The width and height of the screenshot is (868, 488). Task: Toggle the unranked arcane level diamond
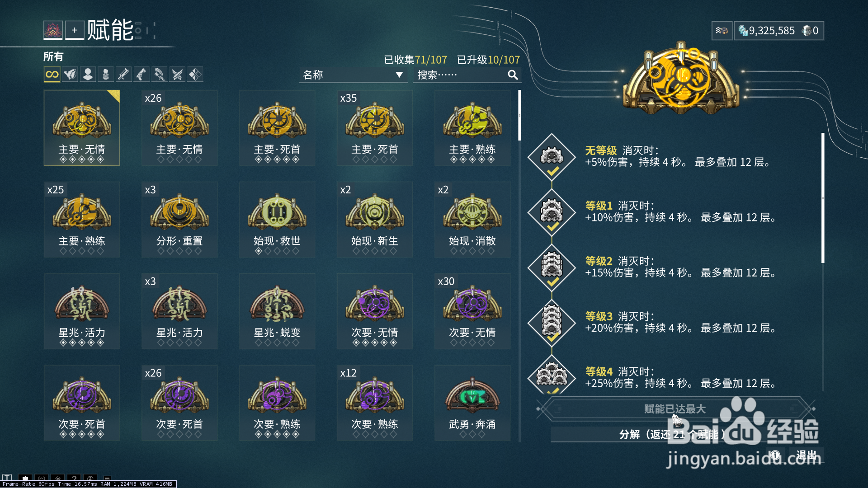(x=552, y=157)
